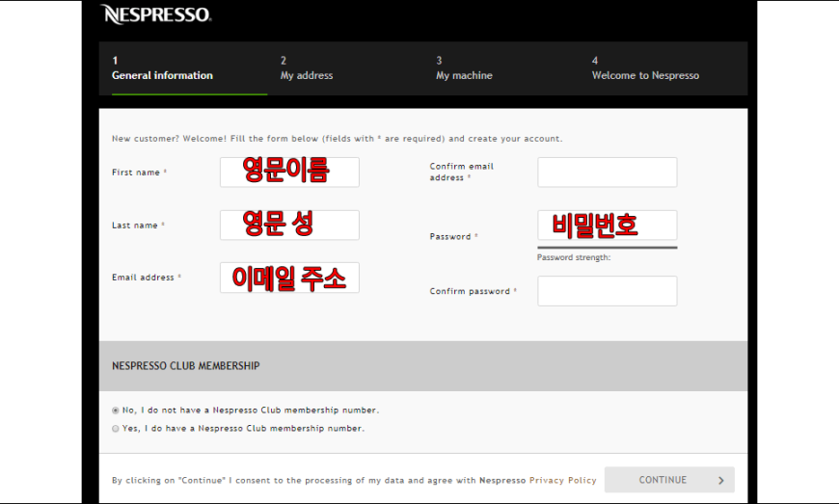Screen dimensions: 839x504
Task: Go to the My address step
Action: [x=307, y=68]
